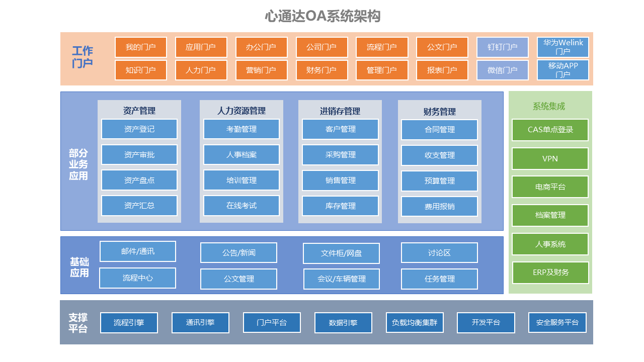
Task: Select the 邮件/通讯 box
Action: (x=138, y=251)
